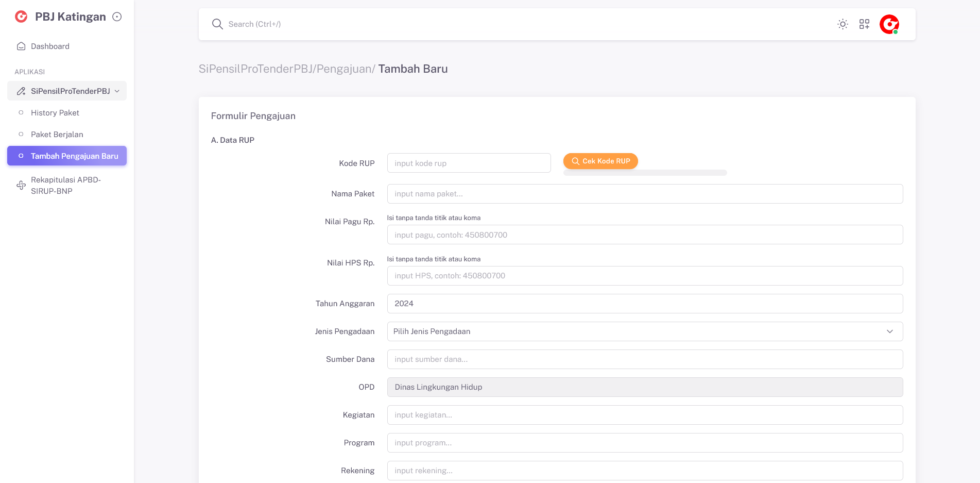Open the user profile avatar
980x483 pixels.
pyautogui.click(x=889, y=24)
